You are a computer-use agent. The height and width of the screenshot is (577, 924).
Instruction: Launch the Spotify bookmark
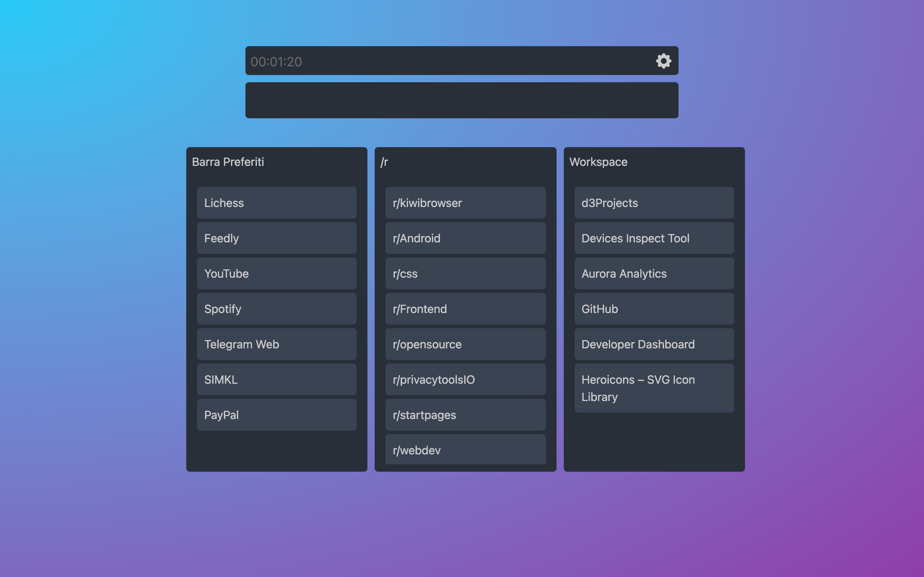276,309
